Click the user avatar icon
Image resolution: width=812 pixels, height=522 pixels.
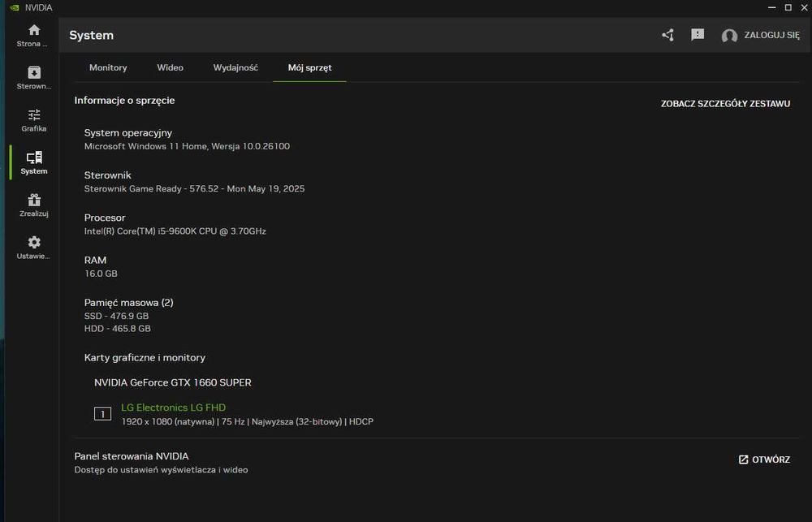729,36
